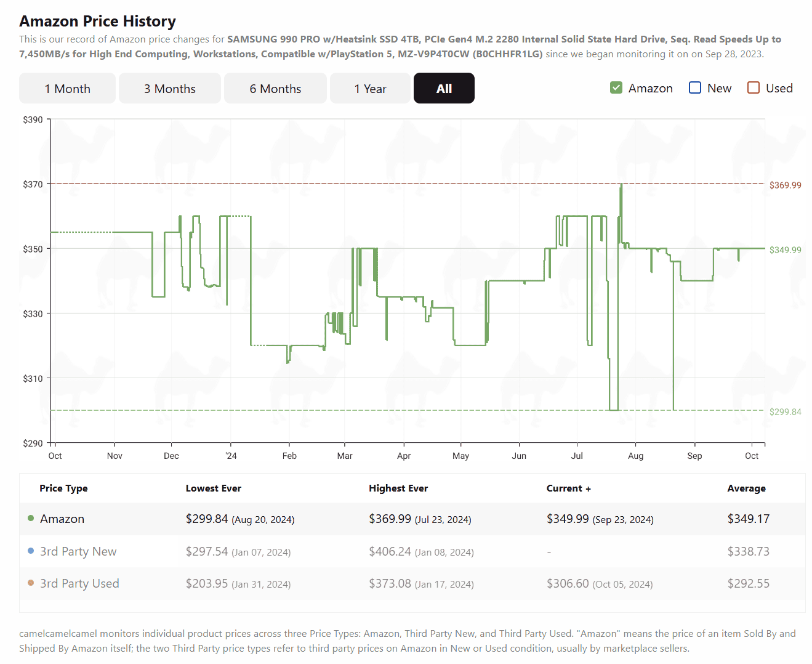
Task: Choose the 1 Year time range
Action: tap(370, 88)
